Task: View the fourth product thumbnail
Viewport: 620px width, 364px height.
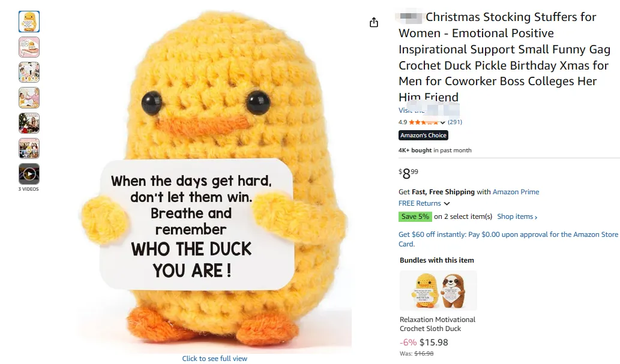Action: 29,98
